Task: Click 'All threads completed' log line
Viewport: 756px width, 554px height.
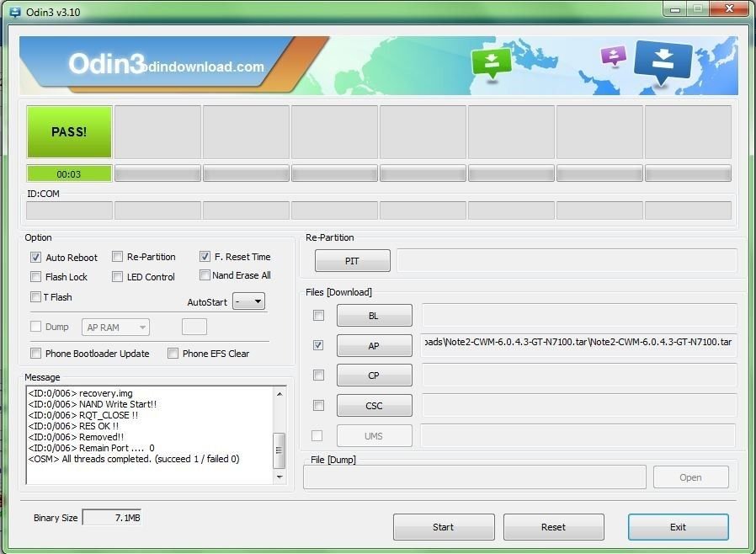Action: click(x=134, y=459)
